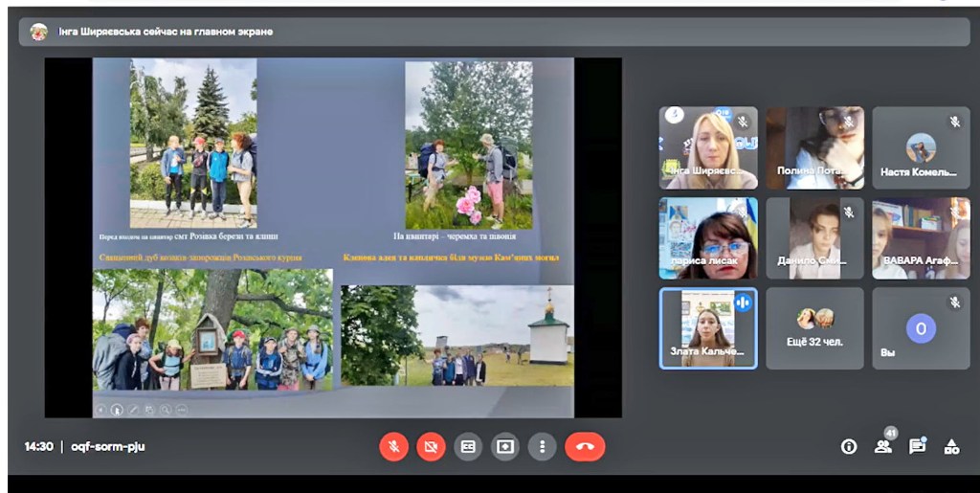The width and height of the screenshot is (980, 493).
Task: Unmute the microphone in the call controls
Action: pos(393,446)
